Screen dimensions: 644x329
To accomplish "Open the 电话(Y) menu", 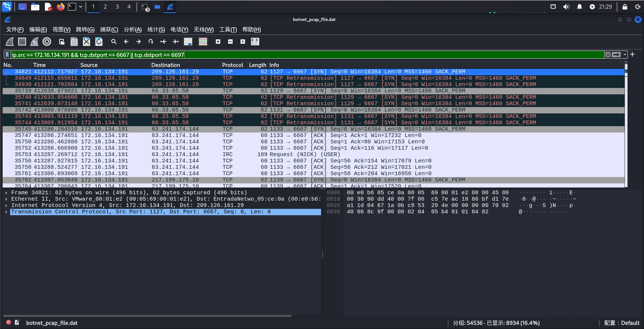I will click(x=179, y=30).
